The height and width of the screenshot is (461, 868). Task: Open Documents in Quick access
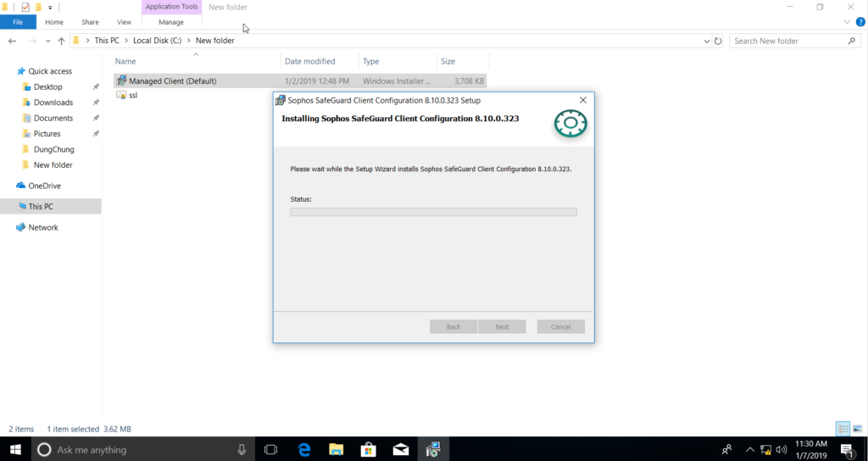click(x=53, y=118)
